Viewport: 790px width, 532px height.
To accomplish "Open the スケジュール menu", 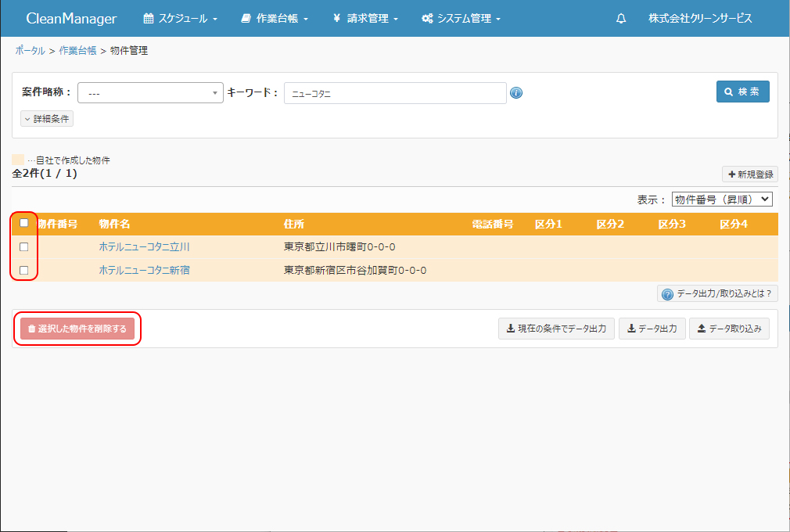I will point(181,18).
